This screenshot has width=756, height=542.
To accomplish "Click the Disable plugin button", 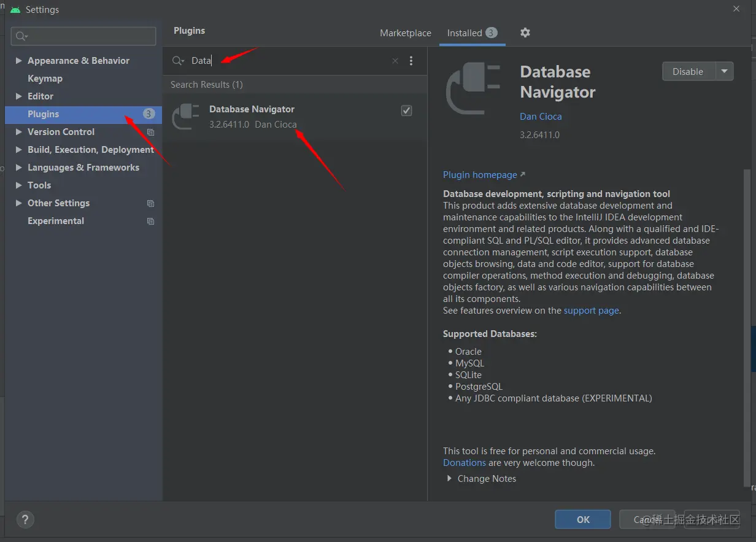I will [x=688, y=71].
